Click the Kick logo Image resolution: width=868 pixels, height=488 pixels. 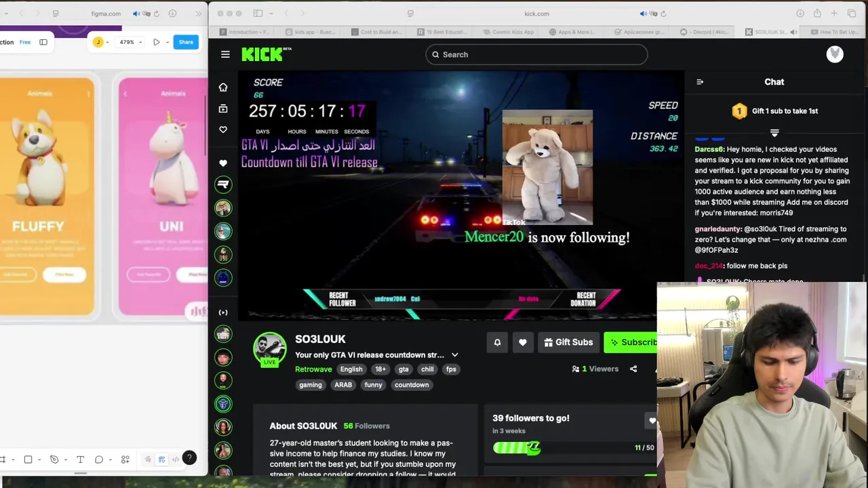pyautogui.click(x=266, y=54)
